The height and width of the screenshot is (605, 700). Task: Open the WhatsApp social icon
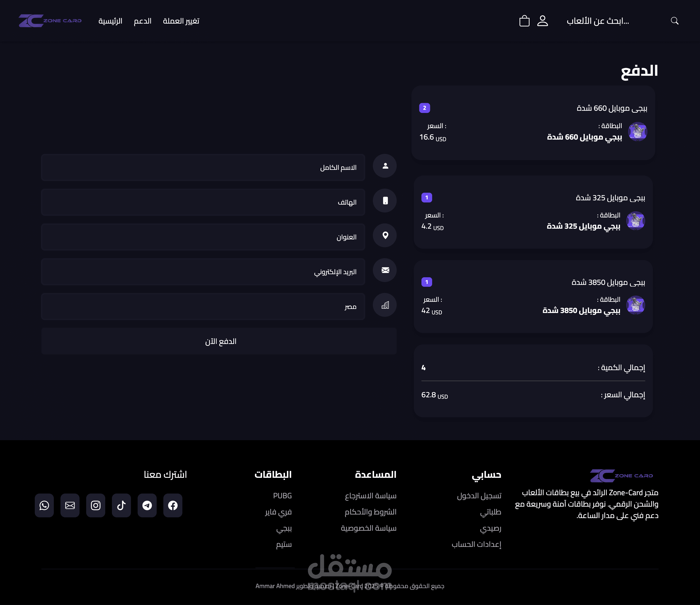(44, 505)
